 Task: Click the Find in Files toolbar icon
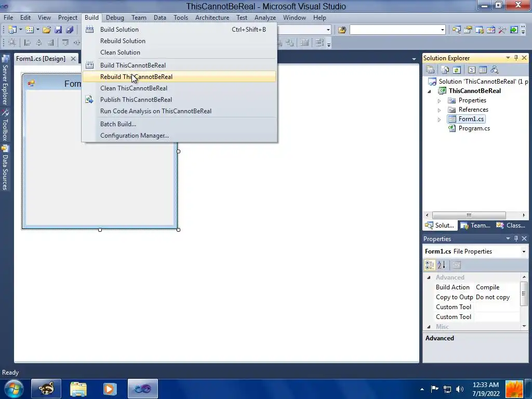click(x=342, y=30)
